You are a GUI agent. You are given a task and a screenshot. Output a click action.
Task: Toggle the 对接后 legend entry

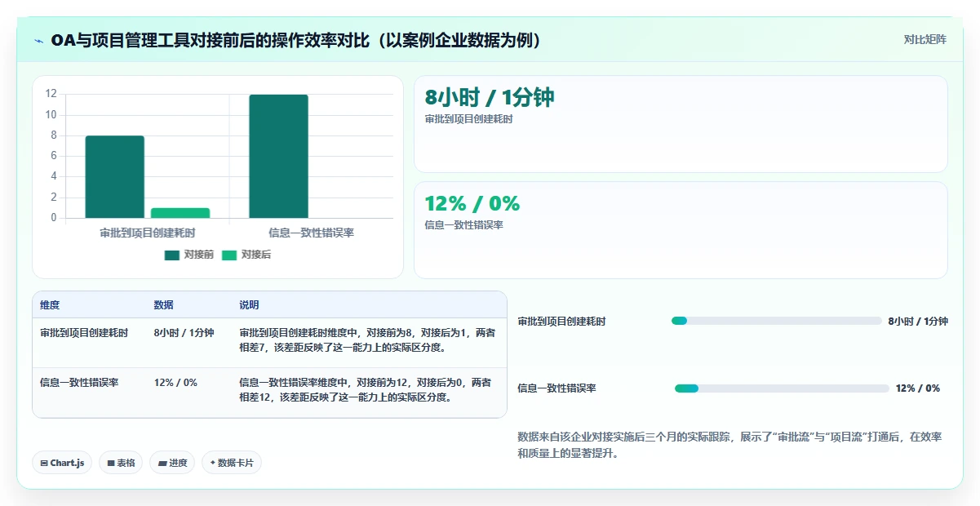click(246, 255)
